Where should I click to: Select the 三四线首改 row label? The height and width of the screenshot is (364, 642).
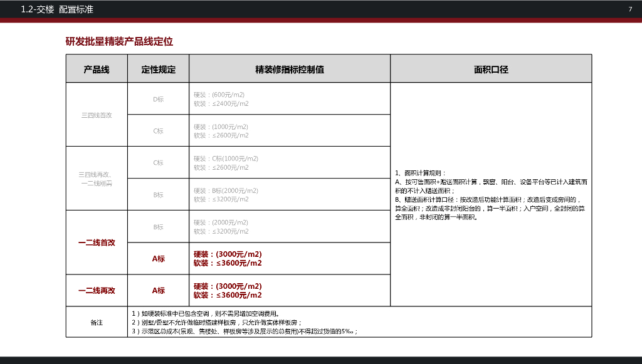(x=96, y=115)
